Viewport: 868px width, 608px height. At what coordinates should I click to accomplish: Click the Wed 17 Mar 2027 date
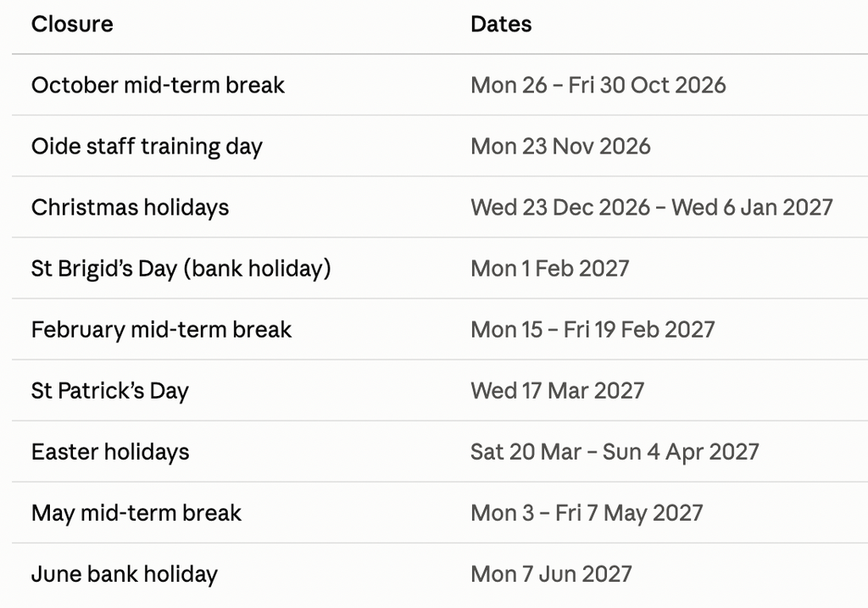[x=558, y=391]
